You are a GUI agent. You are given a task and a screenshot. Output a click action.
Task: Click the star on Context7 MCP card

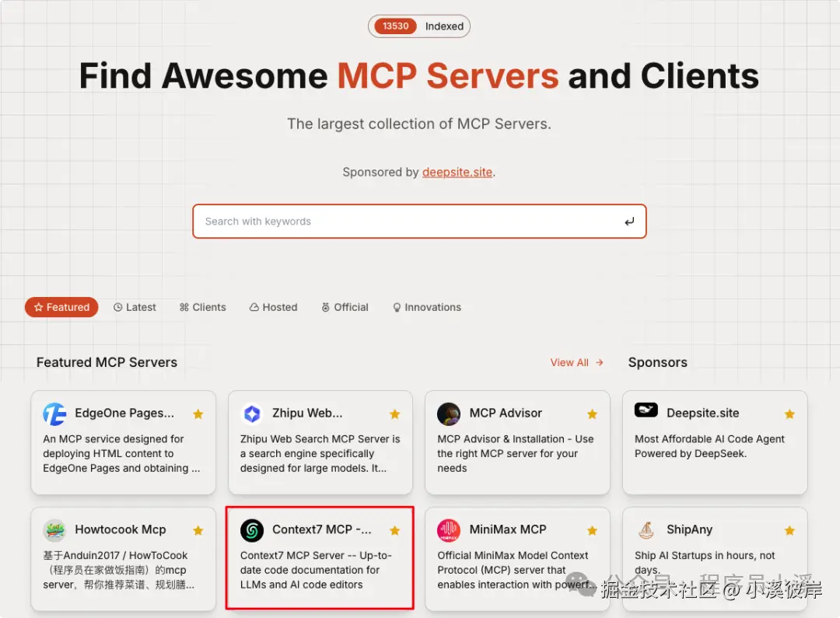click(x=395, y=531)
